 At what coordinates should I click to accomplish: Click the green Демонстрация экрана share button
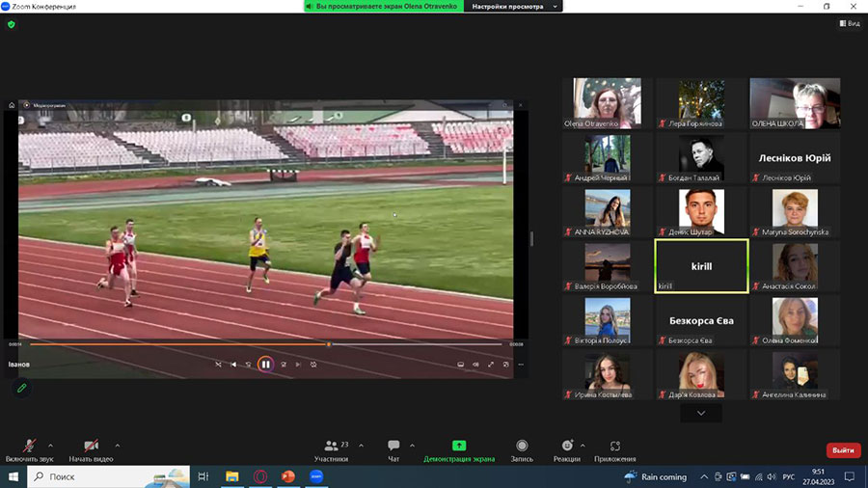[x=459, y=449]
